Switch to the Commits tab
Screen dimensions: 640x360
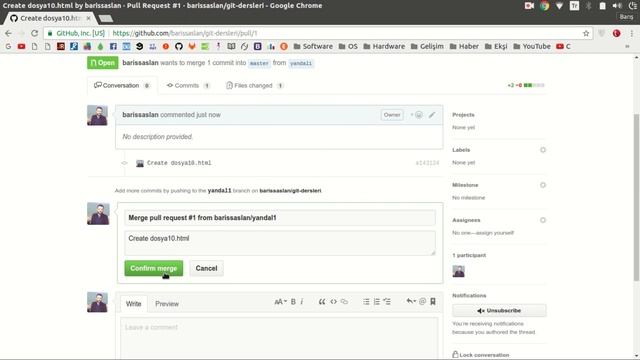pos(188,85)
